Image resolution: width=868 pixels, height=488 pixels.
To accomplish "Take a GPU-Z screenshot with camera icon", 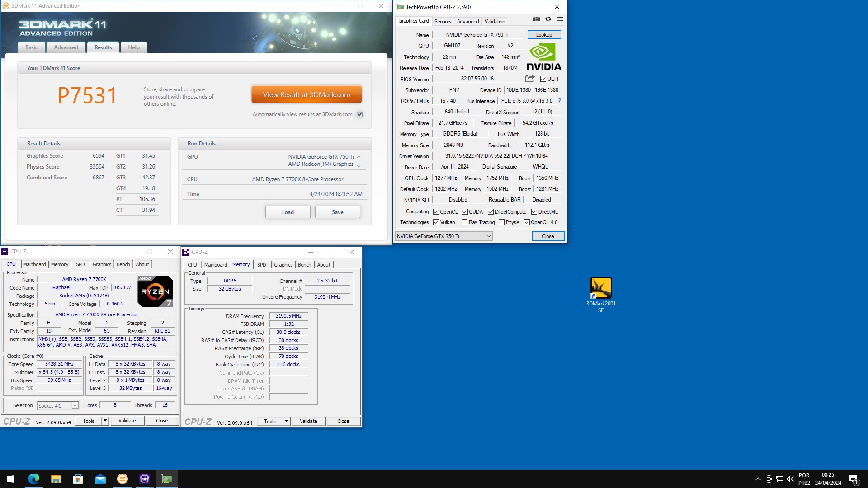I will tap(536, 19).
